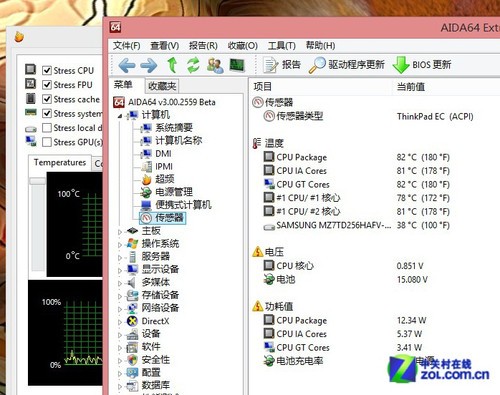Uncheck the Stress CPU checkbox
500x395 pixels.
[x=47, y=71]
